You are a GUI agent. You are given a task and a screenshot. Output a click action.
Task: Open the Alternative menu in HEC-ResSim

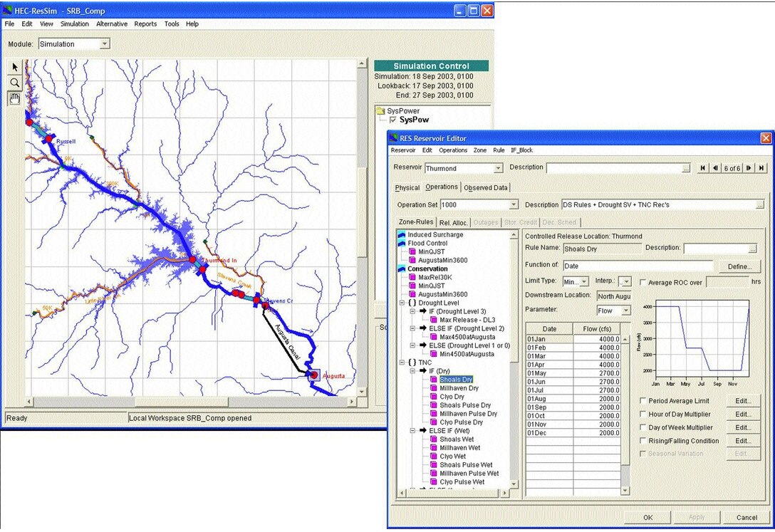(x=112, y=24)
